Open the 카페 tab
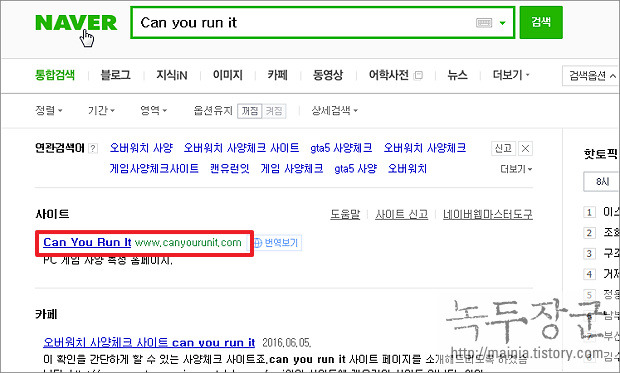Screen dimensions: 620x373 click(x=278, y=75)
